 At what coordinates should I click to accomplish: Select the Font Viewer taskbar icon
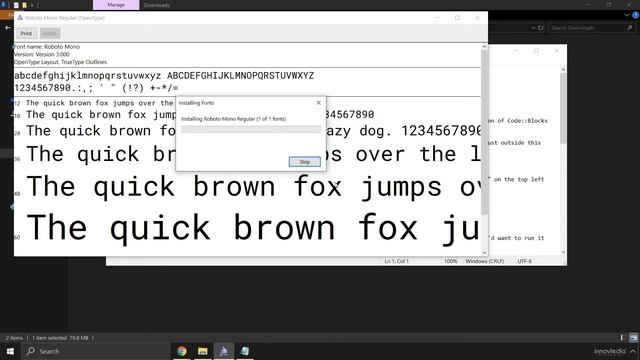point(224,351)
